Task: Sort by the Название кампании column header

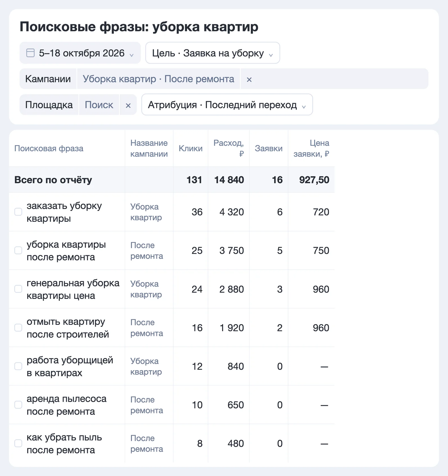Action: pos(149,148)
